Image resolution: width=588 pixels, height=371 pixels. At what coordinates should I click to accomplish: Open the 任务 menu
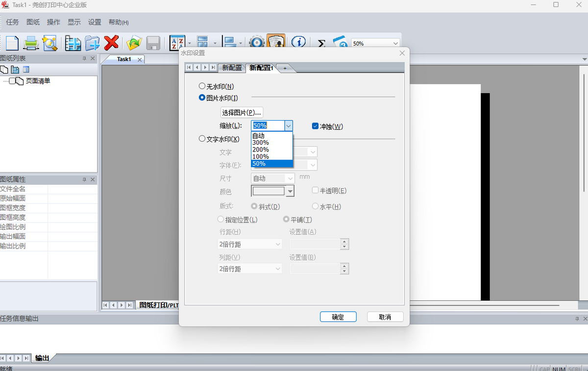point(13,22)
